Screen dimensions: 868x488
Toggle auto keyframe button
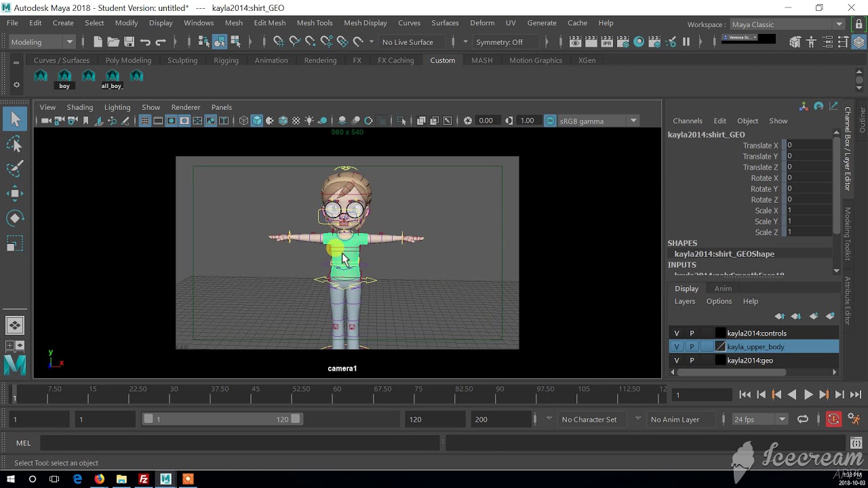(x=833, y=420)
